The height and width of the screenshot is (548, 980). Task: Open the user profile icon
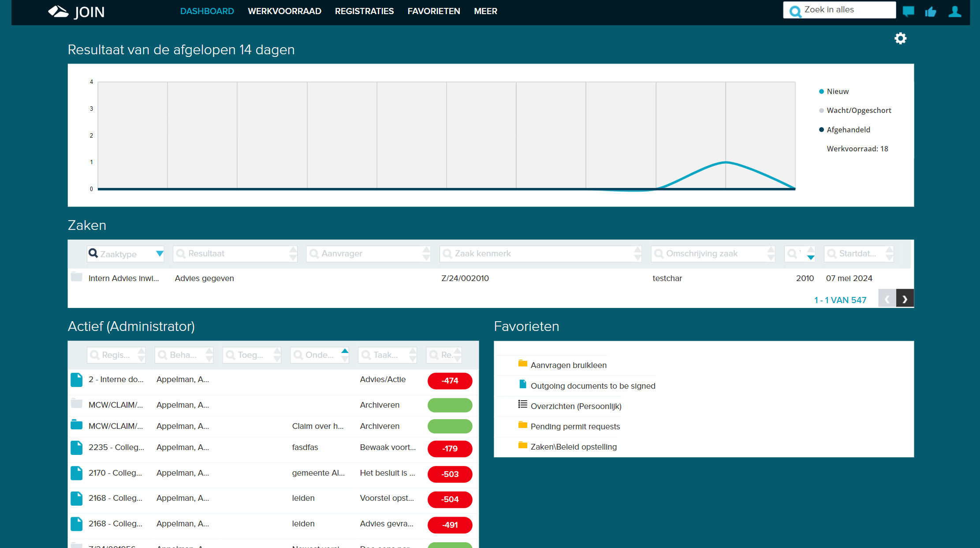click(x=955, y=11)
